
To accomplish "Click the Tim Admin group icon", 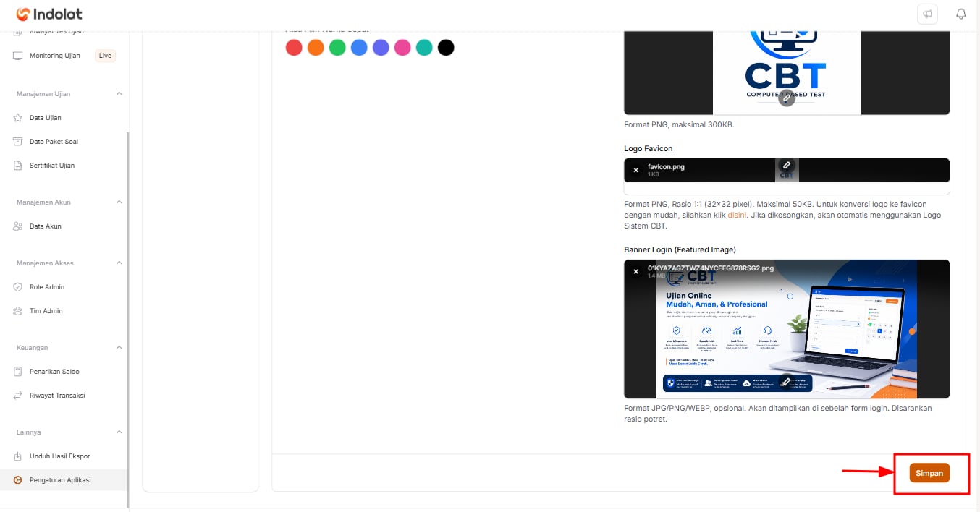I will pyautogui.click(x=18, y=311).
